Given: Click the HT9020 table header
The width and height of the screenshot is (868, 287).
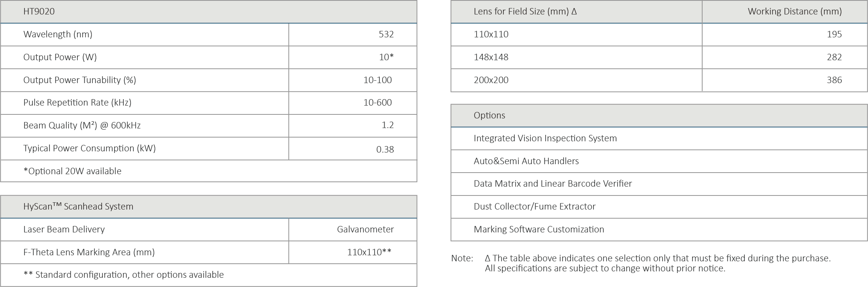Looking at the screenshot, I should click(x=39, y=11).
